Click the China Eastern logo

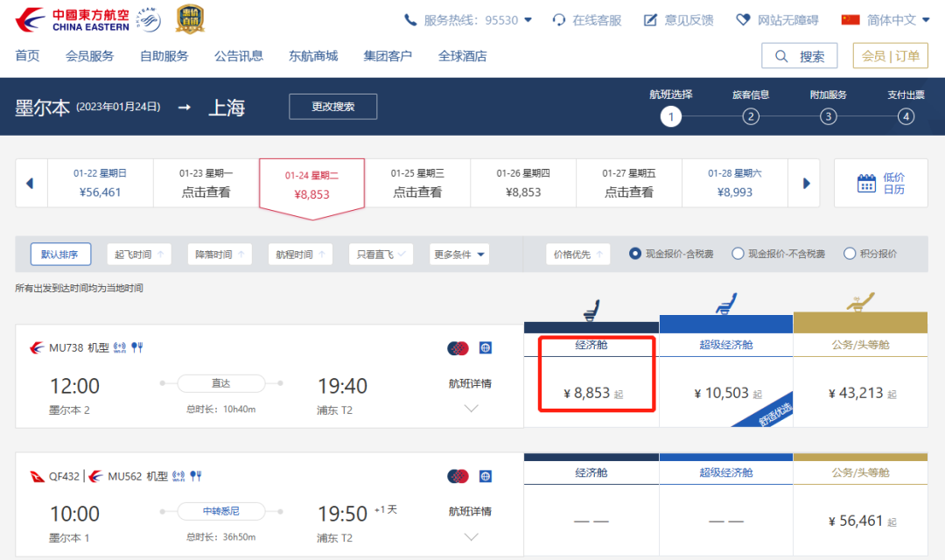point(73,20)
